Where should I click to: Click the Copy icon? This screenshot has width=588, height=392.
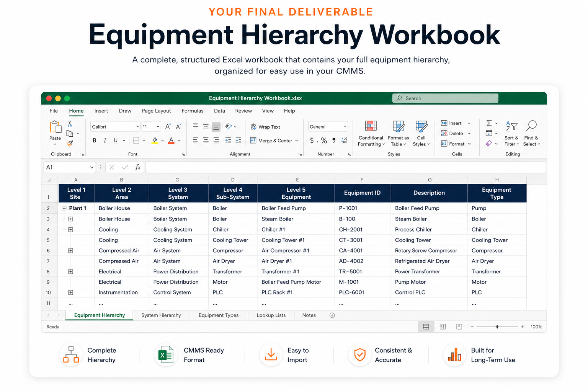70,134
